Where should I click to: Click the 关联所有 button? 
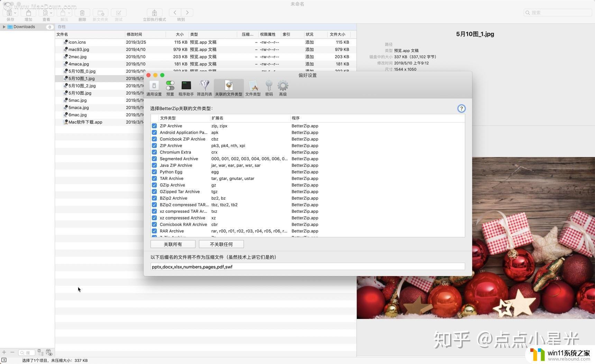click(x=173, y=244)
